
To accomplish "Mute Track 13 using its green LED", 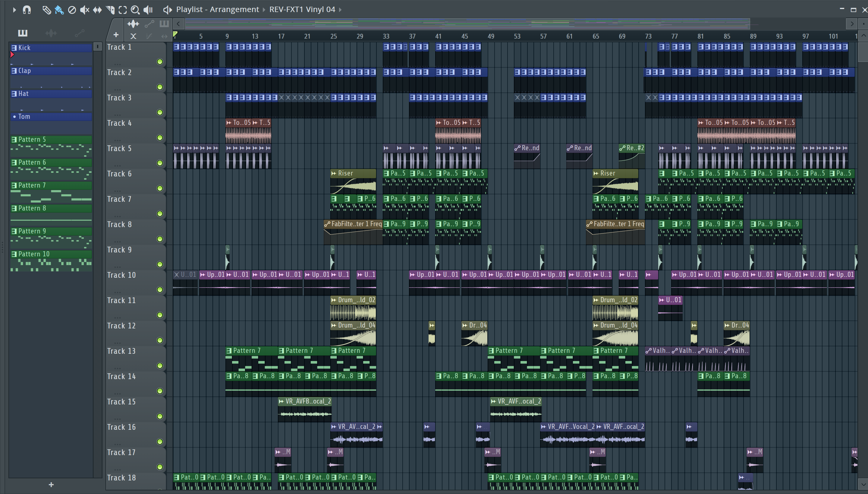I will pos(160,366).
